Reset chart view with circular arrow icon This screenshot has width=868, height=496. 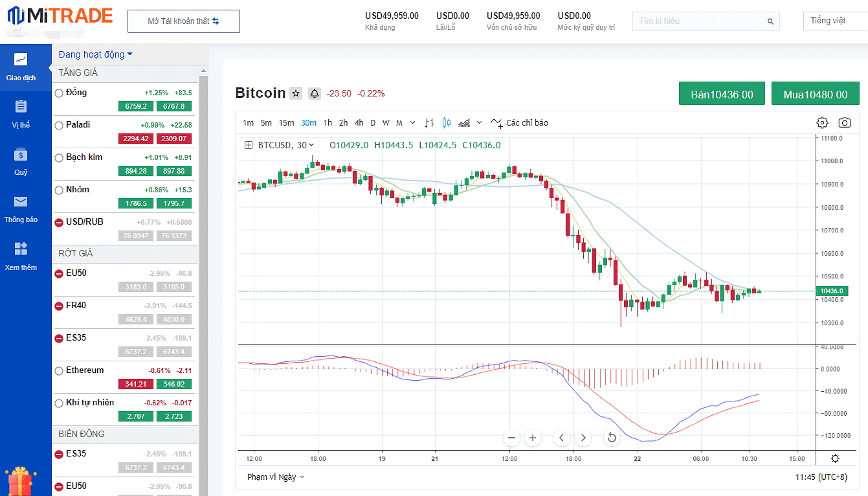611,438
